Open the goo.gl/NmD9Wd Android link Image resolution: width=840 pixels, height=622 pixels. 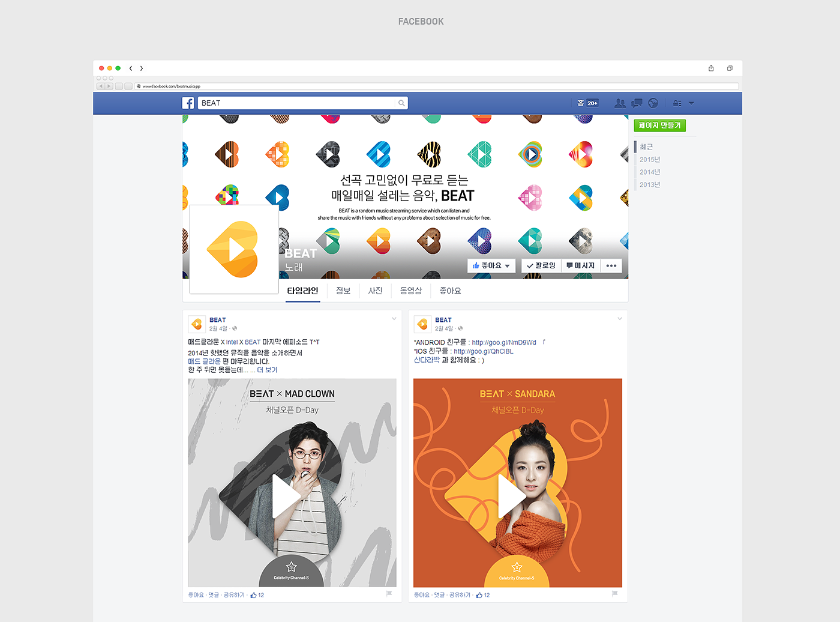click(x=504, y=342)
